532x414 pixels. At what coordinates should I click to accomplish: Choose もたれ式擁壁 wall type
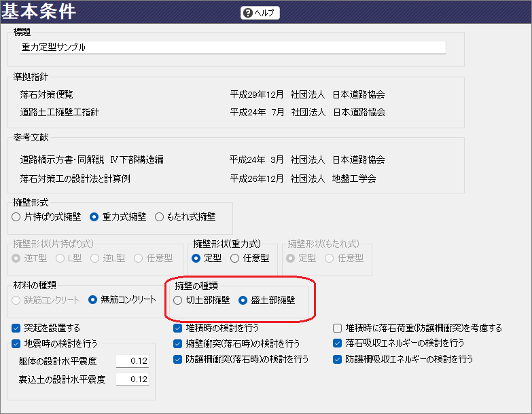[x=160, y=217]
